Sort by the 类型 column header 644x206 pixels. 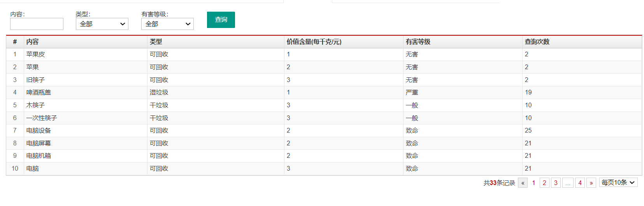click(156, 42)
